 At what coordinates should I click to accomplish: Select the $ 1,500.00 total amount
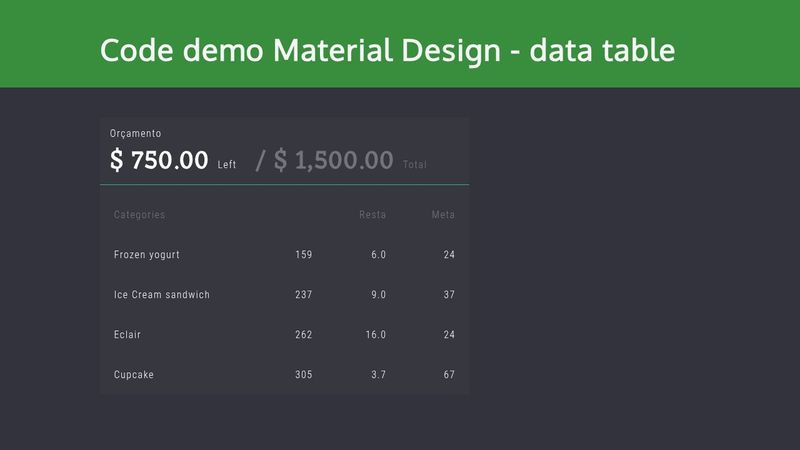[334, 160]
